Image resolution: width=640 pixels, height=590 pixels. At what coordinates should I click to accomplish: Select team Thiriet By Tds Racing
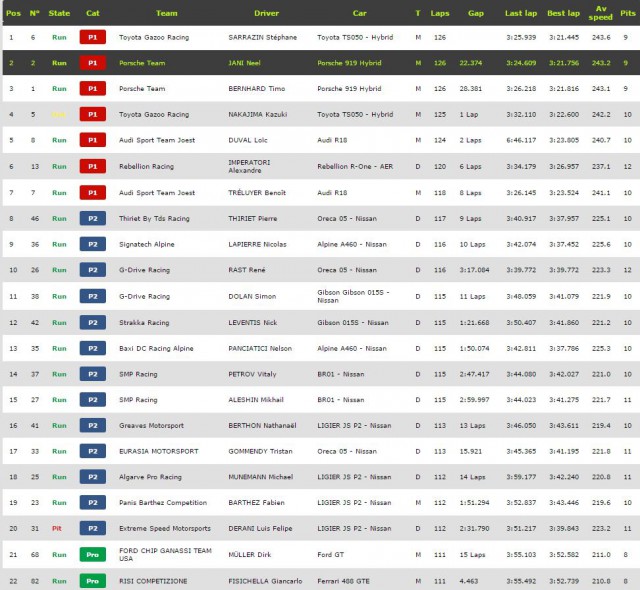click(x=154, y=218)
